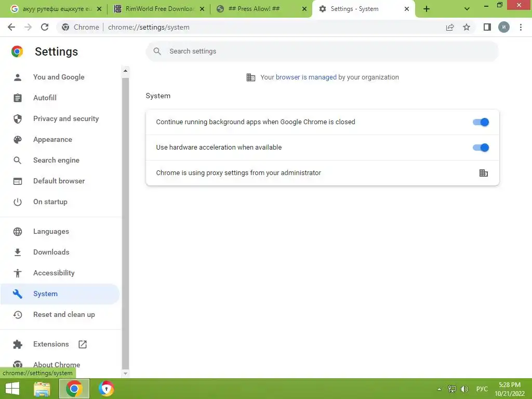Click the sidebar scrollbar down arrow

[x=125, y=373]
